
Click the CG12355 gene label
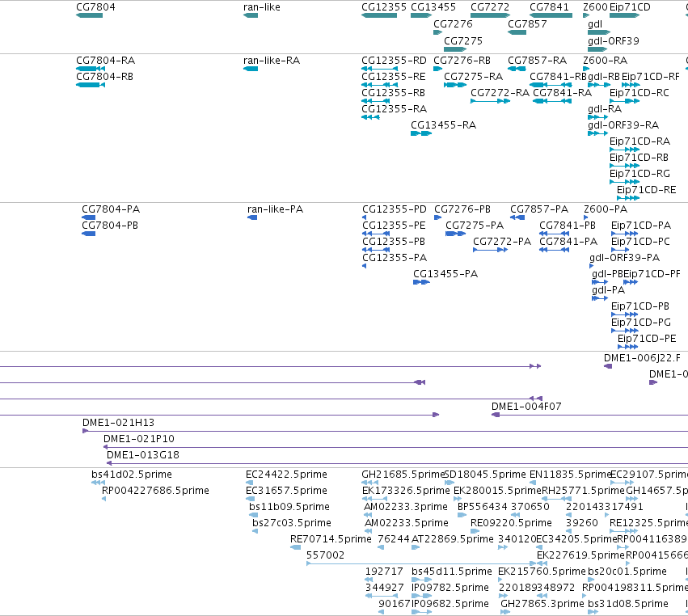point(384,7)
